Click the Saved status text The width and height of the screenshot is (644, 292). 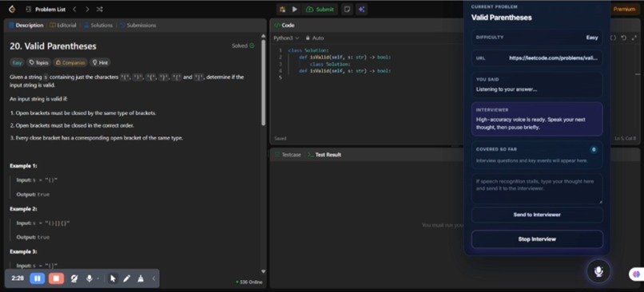pos(280,139)
